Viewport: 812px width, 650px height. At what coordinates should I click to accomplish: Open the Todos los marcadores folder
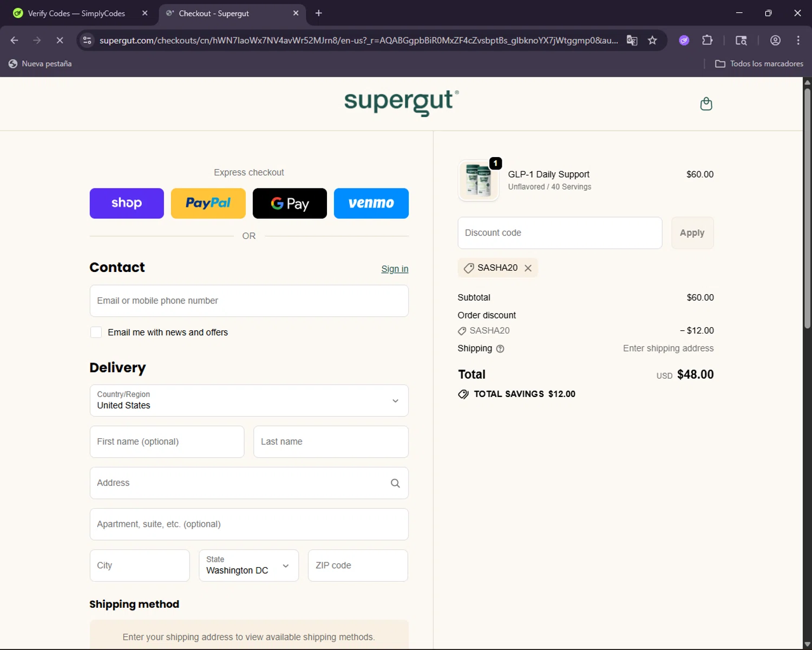759,64
